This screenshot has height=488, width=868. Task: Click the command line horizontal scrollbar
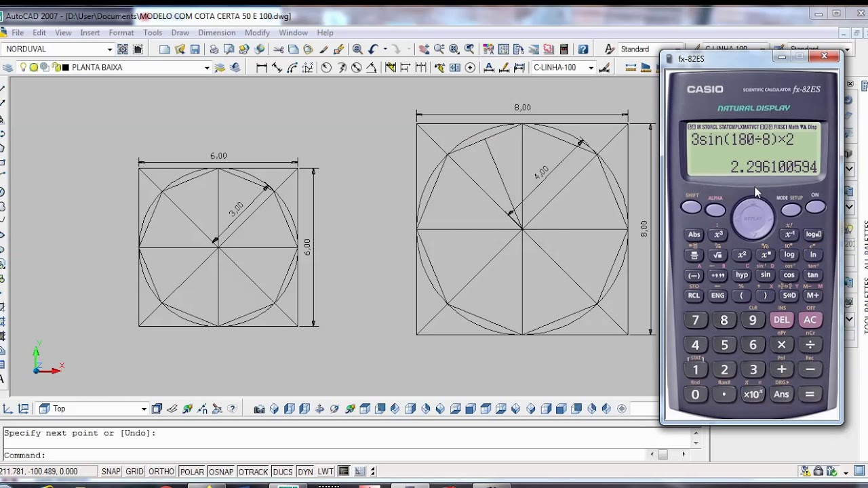tap(668, 455)
